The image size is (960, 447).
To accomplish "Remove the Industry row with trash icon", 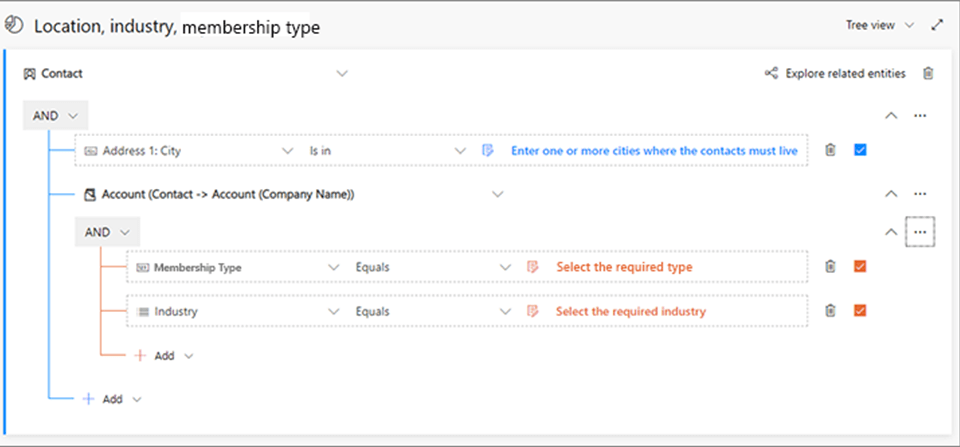I will tap(830, 311).
